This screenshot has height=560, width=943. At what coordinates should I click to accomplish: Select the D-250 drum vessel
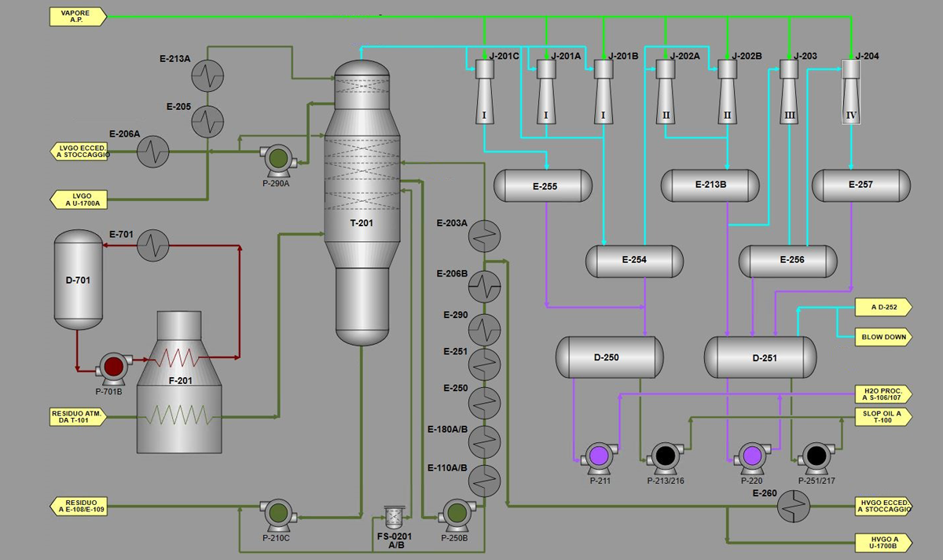605,357
